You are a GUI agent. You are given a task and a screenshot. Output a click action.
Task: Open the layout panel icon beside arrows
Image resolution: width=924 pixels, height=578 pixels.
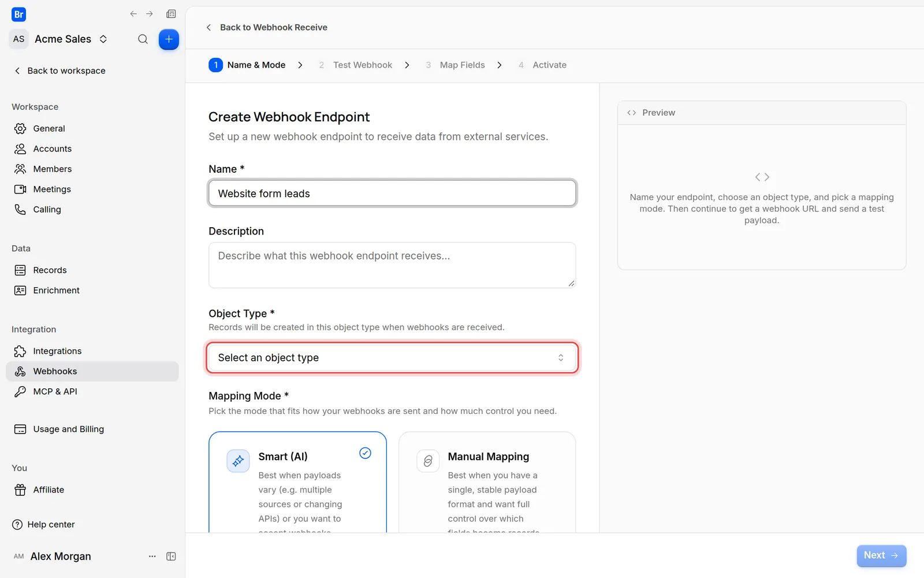(171, 14)
